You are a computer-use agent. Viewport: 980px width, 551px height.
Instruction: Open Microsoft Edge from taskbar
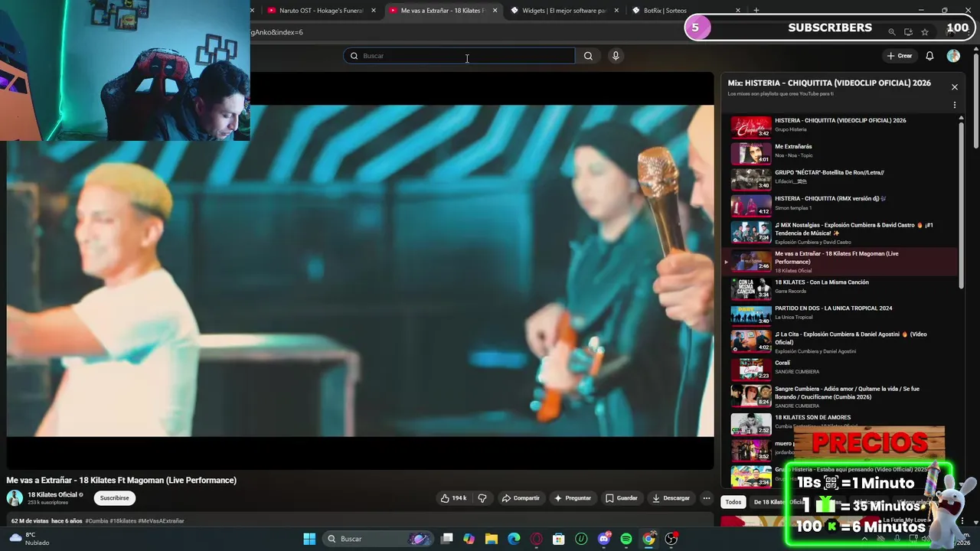514,539
